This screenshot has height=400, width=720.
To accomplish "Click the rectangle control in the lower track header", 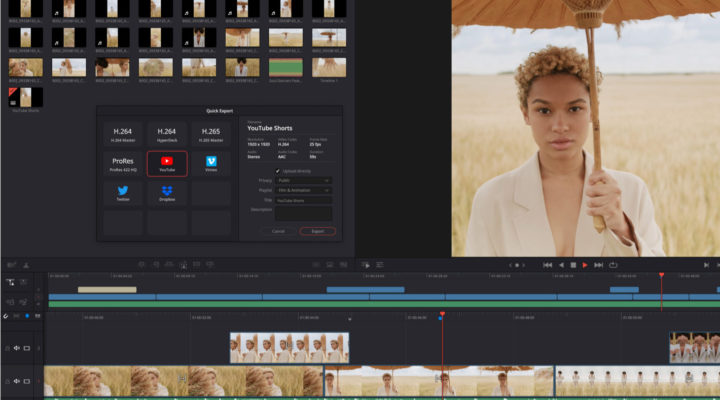I will (27, 381).
